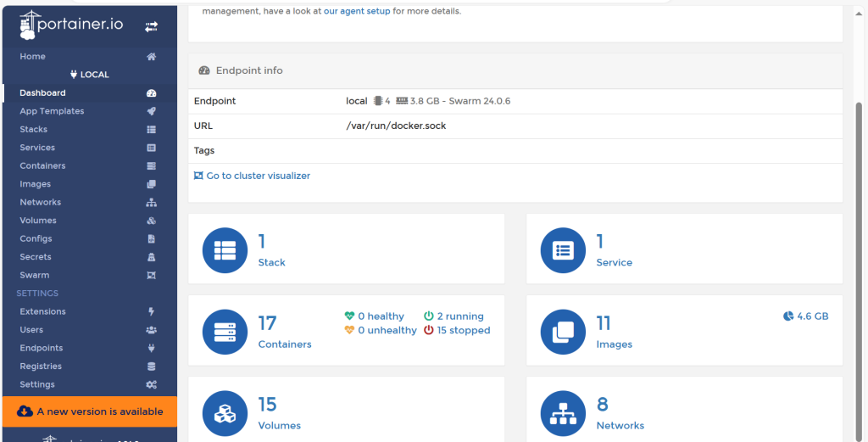Open the Registries sidebar entry
This screenshot has width=868, height=442.
(41, 366)
